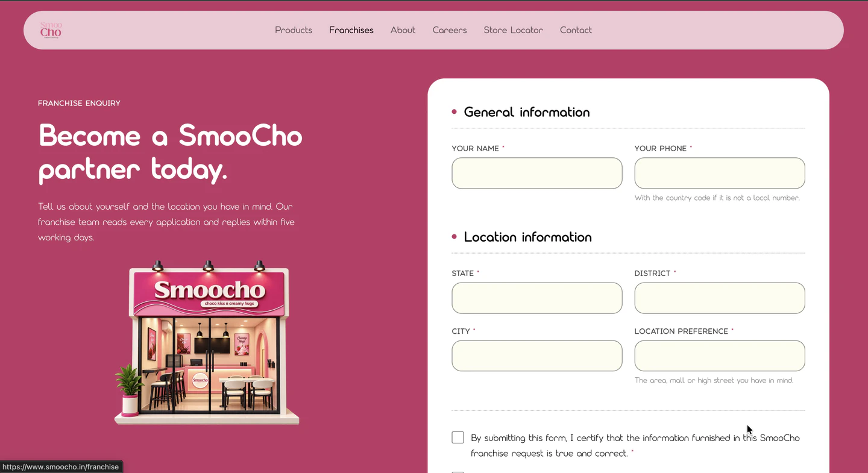This screenshot has height=473, width=868.
Task: Tick the certify information is true checkbox
Action: coord(458,437)
